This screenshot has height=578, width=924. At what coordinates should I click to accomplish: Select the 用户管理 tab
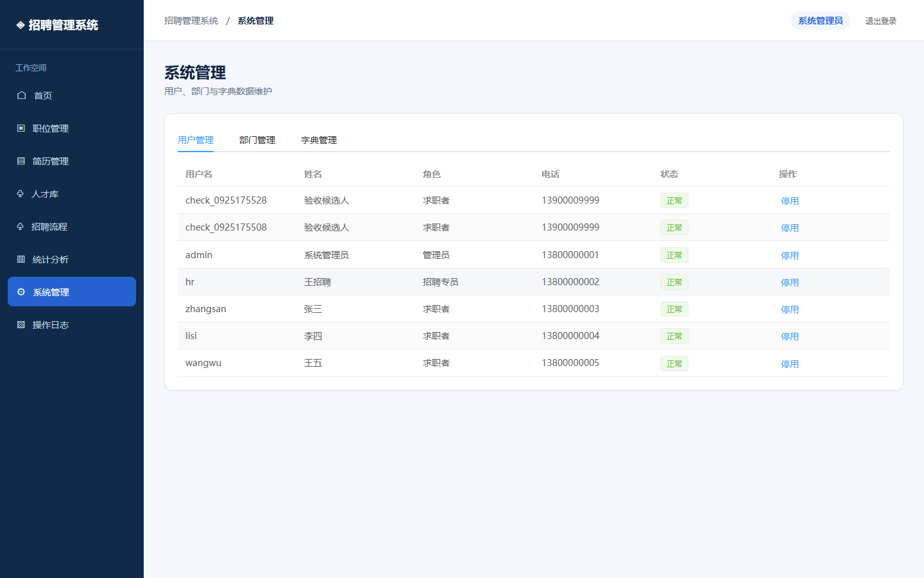point(196,140)
